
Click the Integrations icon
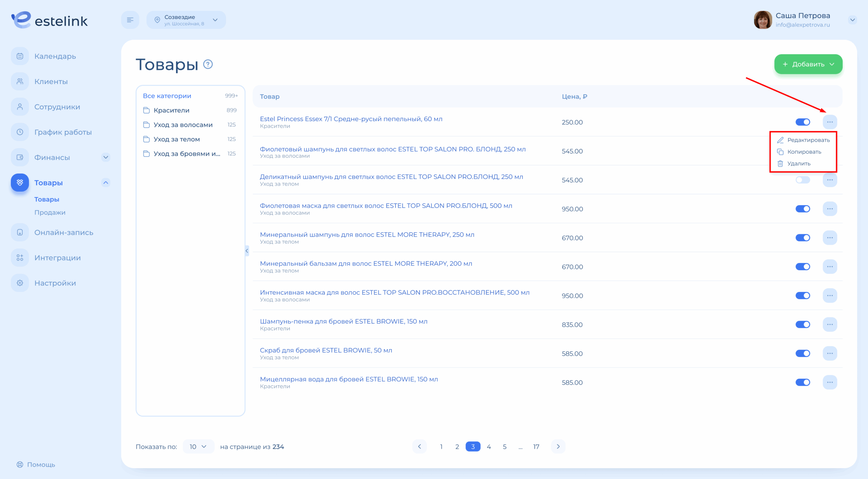pyautogui.click(x=20, y=258)
